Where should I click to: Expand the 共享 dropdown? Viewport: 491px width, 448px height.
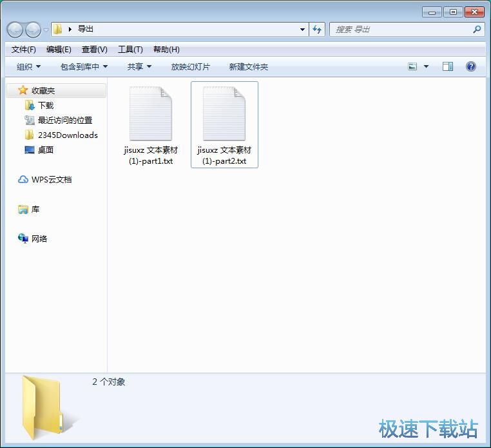[139, 67]
